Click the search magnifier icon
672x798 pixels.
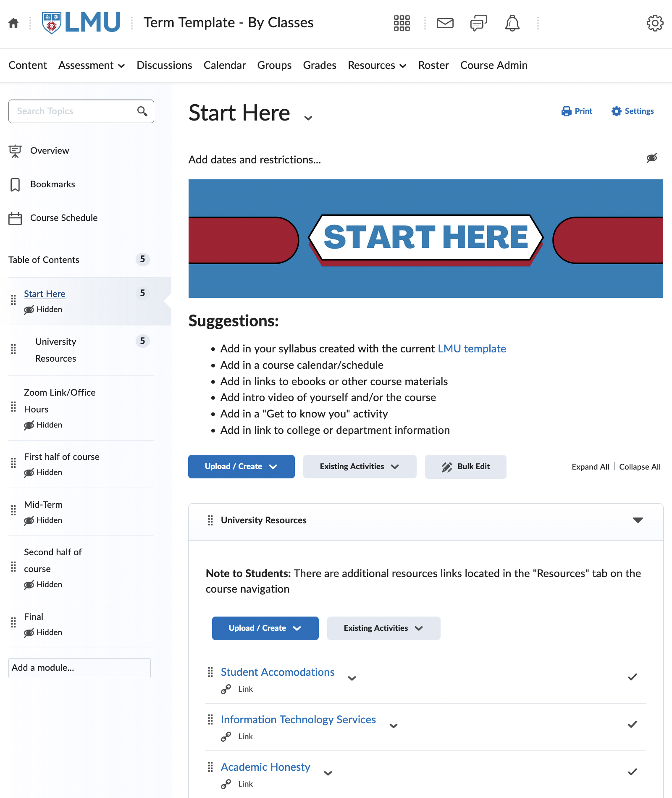142,111
